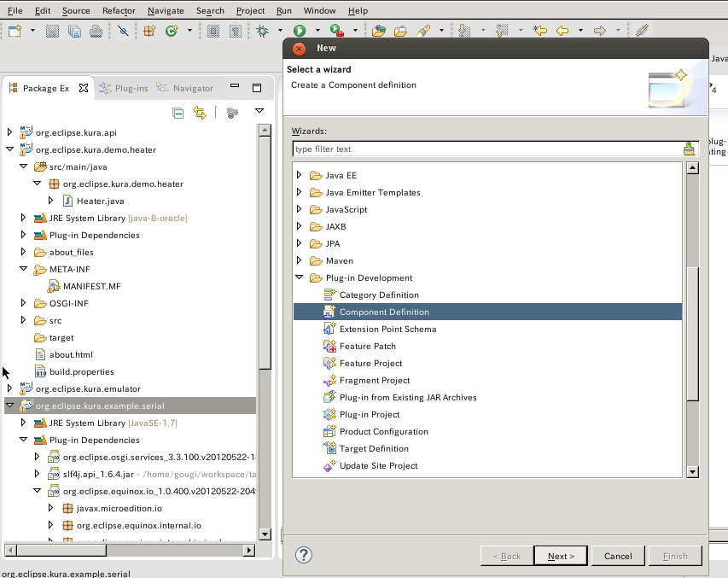
Task: Expand the Java EE wizard category
Action: click(299, 175)
